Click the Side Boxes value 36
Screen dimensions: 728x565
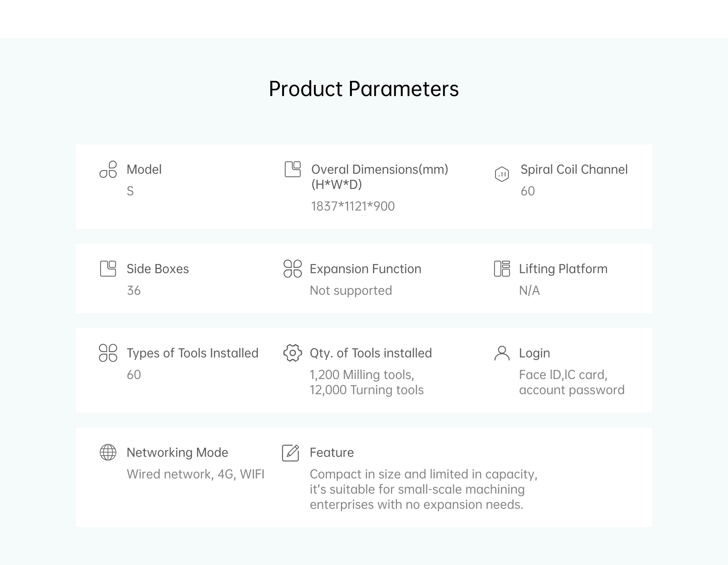pos(133,291)
